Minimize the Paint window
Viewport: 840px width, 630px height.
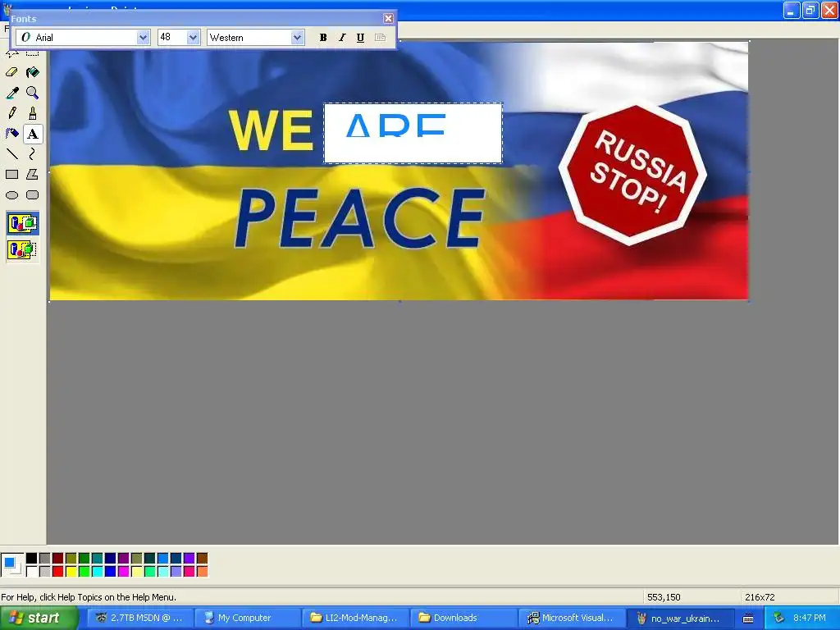792,10
